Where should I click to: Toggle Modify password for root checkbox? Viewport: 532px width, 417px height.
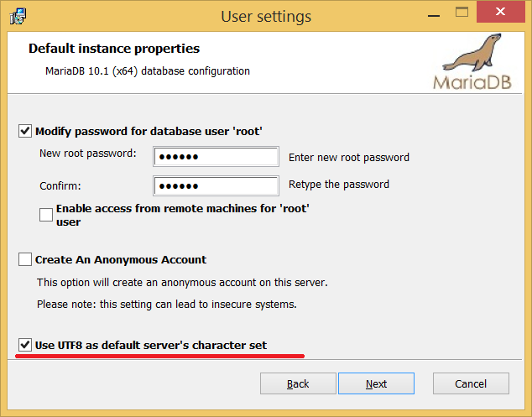pos(25,131)
